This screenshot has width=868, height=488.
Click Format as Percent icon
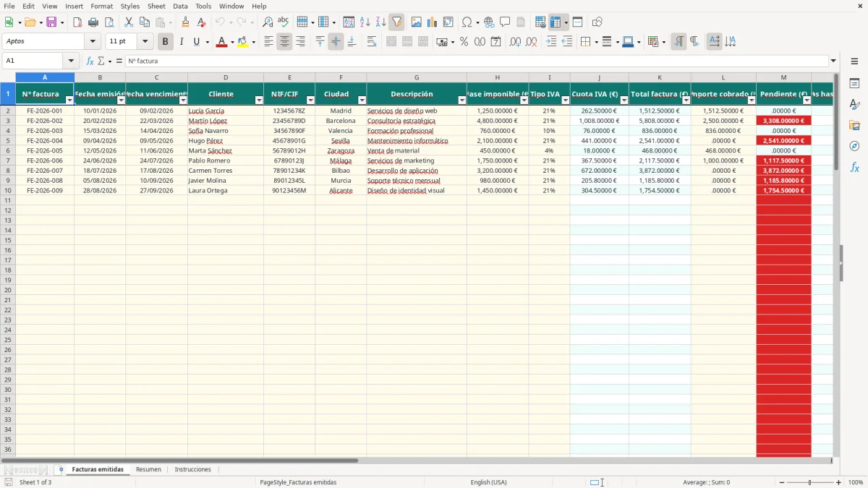pos(464,42)
